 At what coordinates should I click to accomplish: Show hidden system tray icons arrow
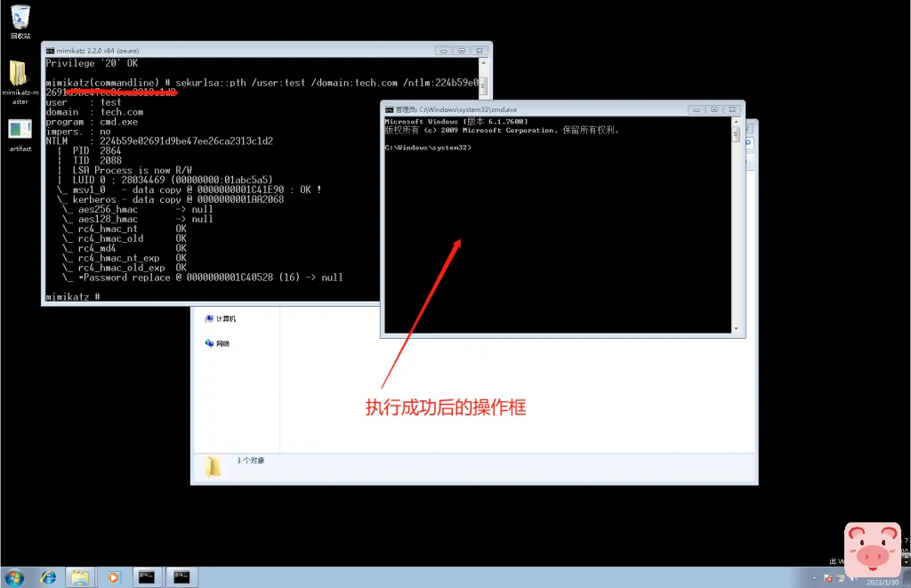(x=814, y=578)
